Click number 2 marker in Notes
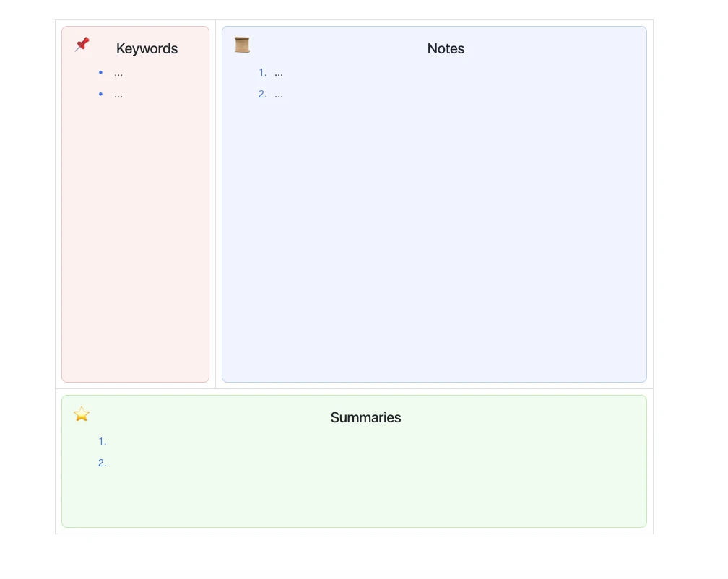This screenshot has height=579, width=728. tap(263, 94)
